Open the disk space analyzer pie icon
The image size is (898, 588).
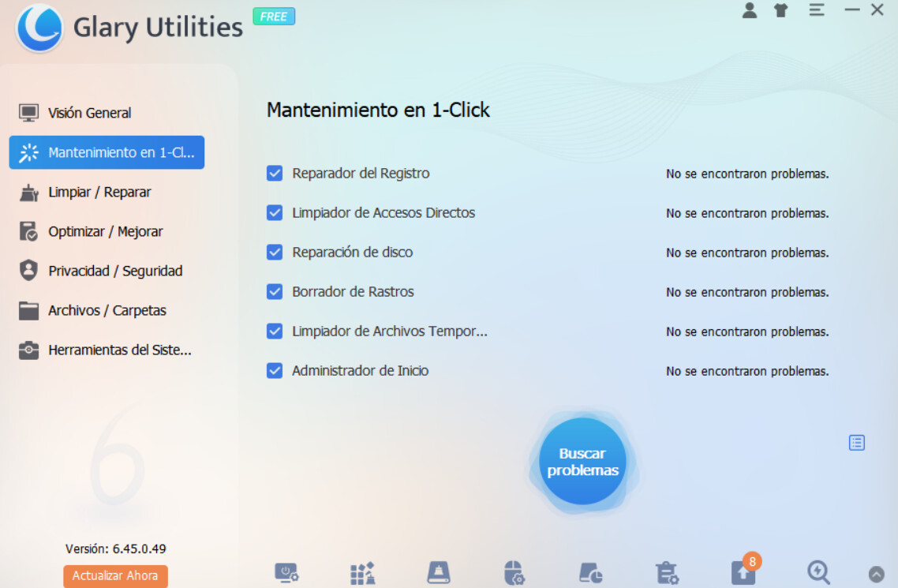point(590,572)
